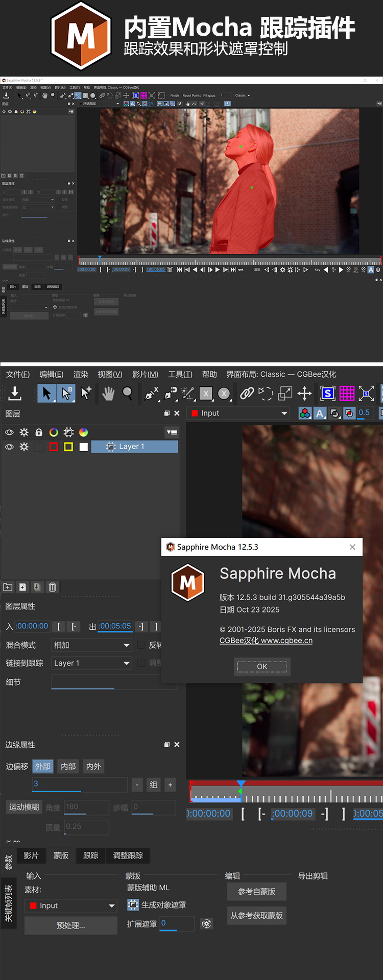Click the RGB channels icon beside Input dropdown
The height and width of the screenshot is (980, 383).
click(x=305, y=413)
